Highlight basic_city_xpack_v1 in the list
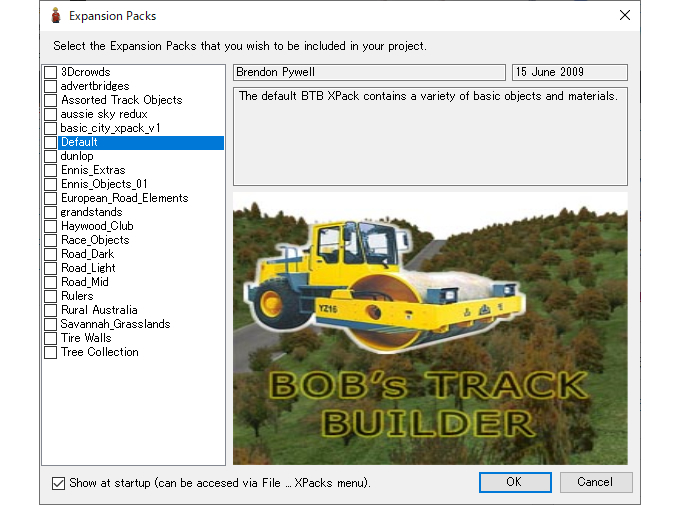Viewport: 680px width, 505px height. [x=111, y=128]
